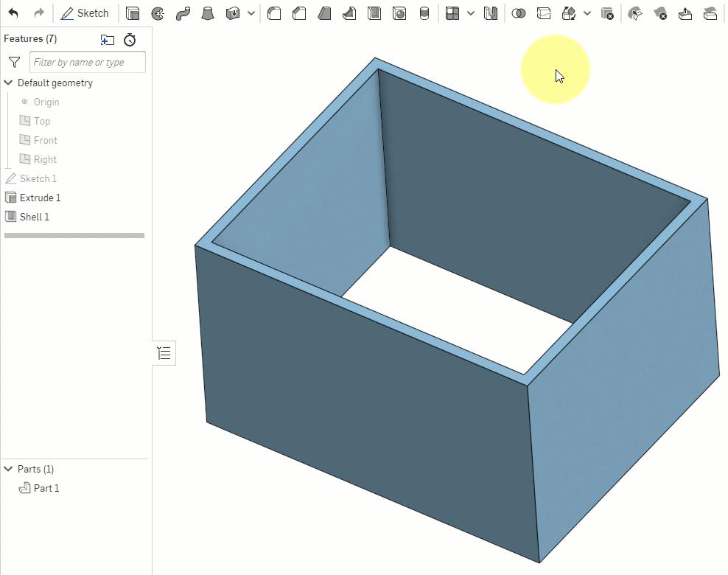This screenshot has width=728, height=575.
Task: Select the Extrude tool in toolbar
Action: point(133,13)
